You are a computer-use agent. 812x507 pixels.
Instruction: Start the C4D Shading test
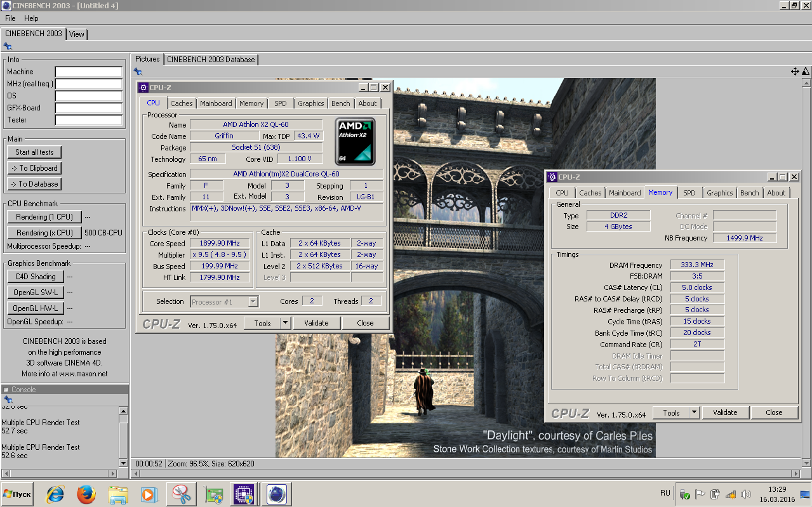coord(36,277)
